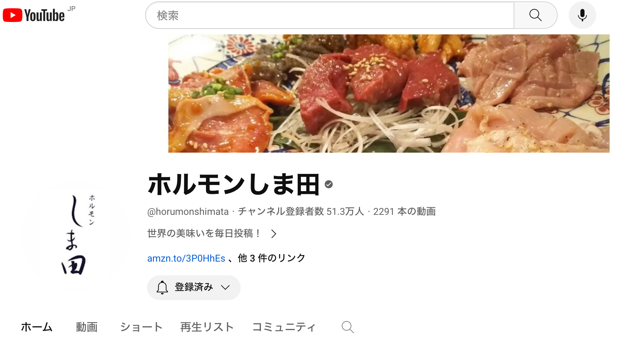The height and width of the screenshot is (341, 644).
Task: Click 世界の美味いを毎日投稿！ description text
Action: [204, 234]
